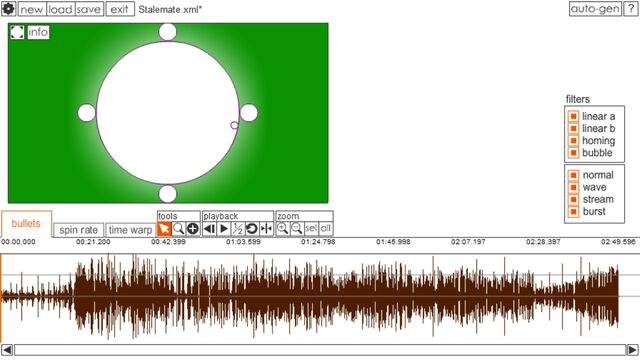Click the filters heading label

coord(578,99)
